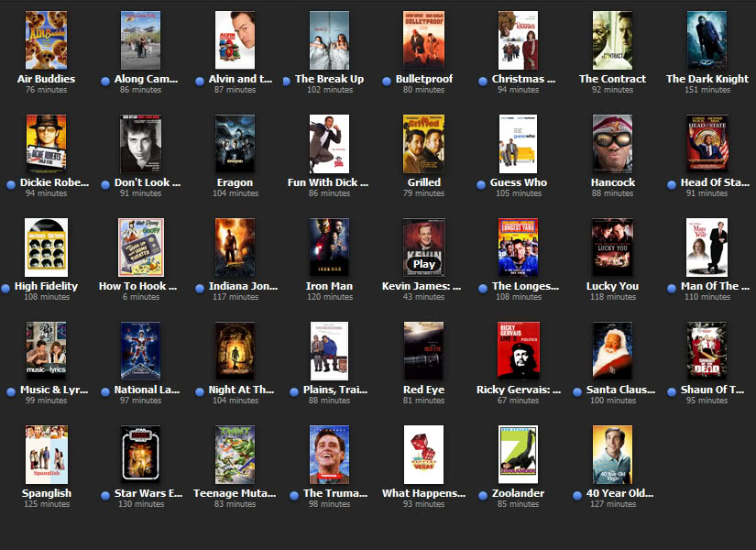Click the blue dot beside Head Of State
Screen dimensions: 756x550
click(x=672, y=185)
